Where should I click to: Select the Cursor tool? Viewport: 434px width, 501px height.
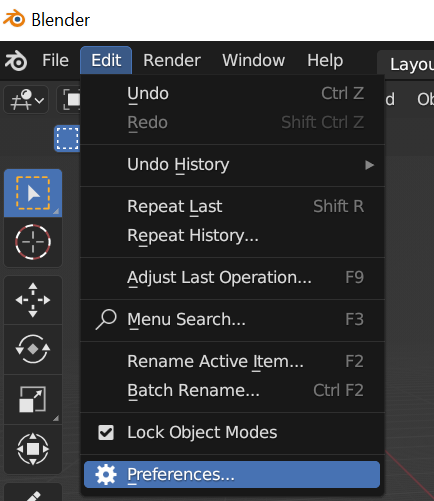click(x=33, y=242)
